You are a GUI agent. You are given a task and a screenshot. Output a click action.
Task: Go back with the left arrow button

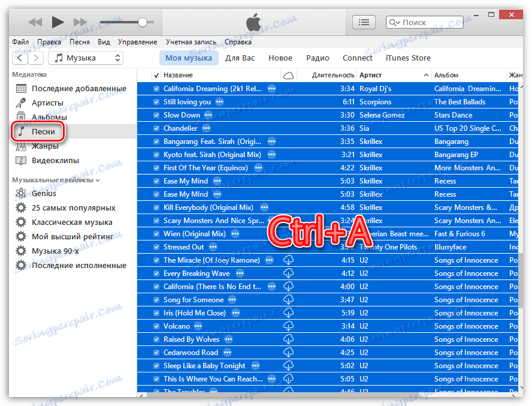tap(20, 58)
